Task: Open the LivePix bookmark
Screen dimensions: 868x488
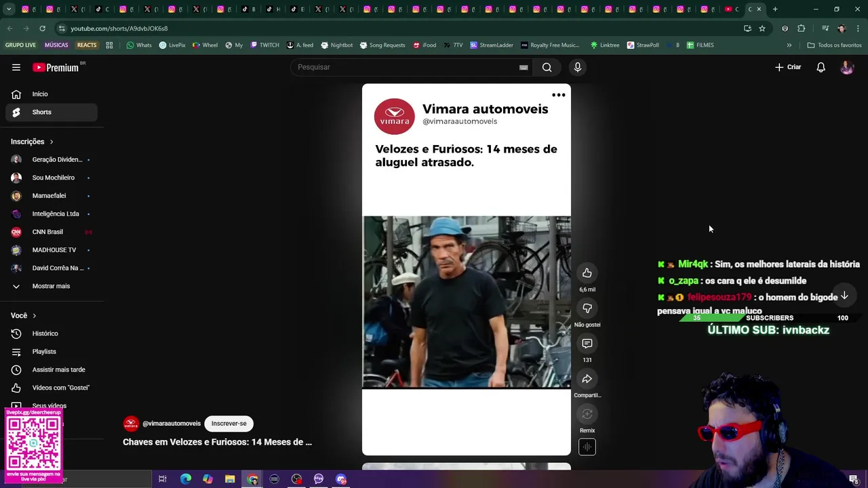Action: (x=172, y=45)
